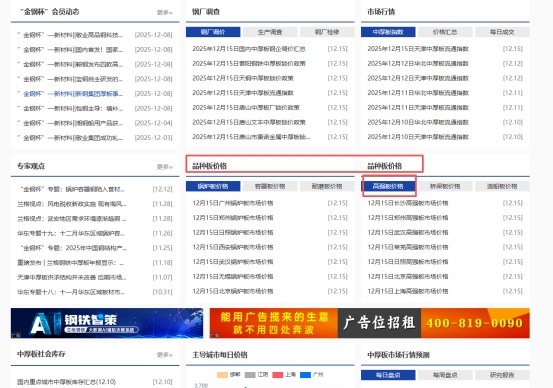The image size is (553, 388).
Task: Open 12月15日唐山文丰中厚板锁价政策 article
Action: 249,122
